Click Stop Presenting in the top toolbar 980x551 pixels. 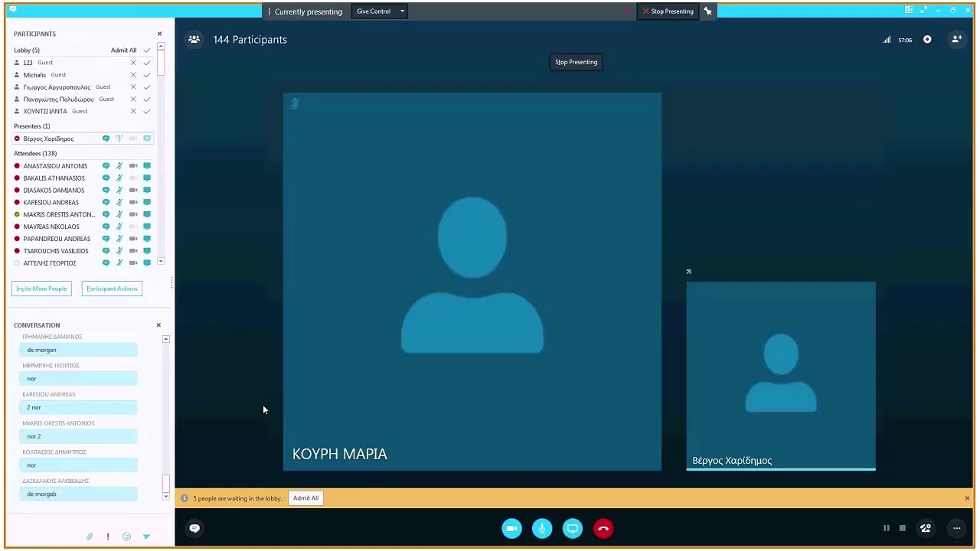coord(668,11)
